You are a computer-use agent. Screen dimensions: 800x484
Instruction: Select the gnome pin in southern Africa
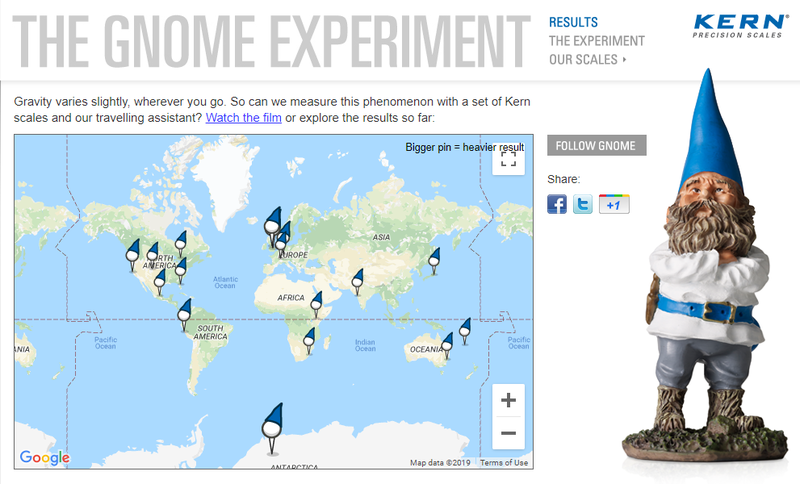[x=309, y=341]
